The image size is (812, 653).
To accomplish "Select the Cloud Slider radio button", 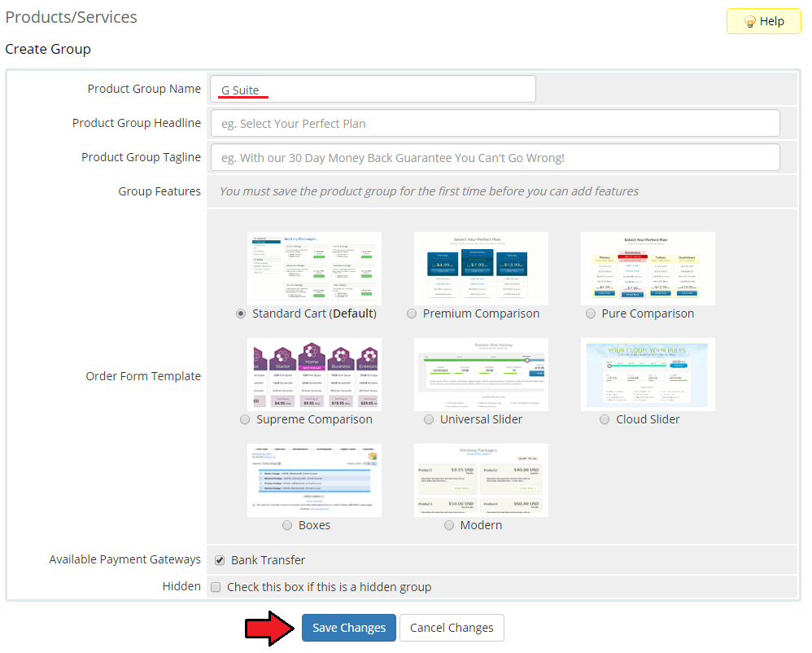I will point(605,419).
